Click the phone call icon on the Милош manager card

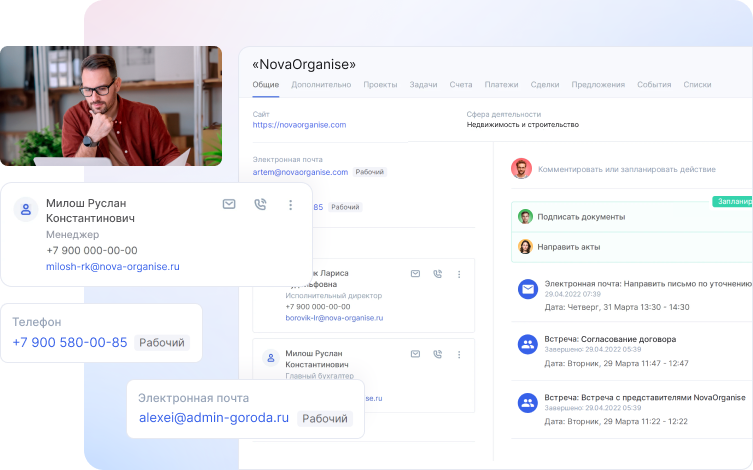pos(260,204)
